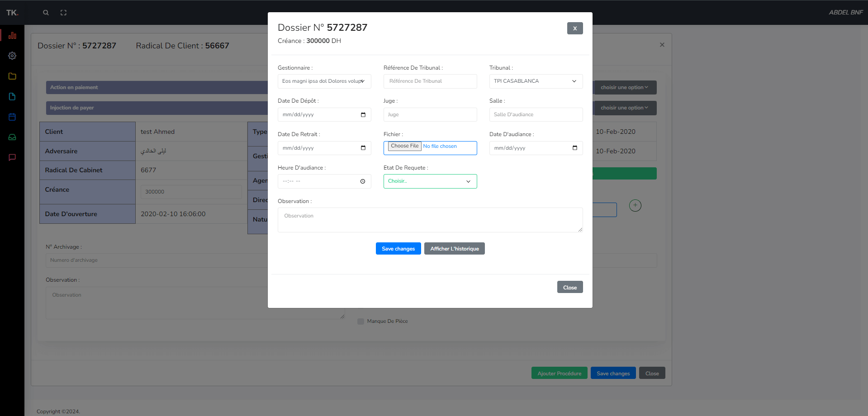
Task: Click Save changes in the background panel footer
Action: pos(613,373)
